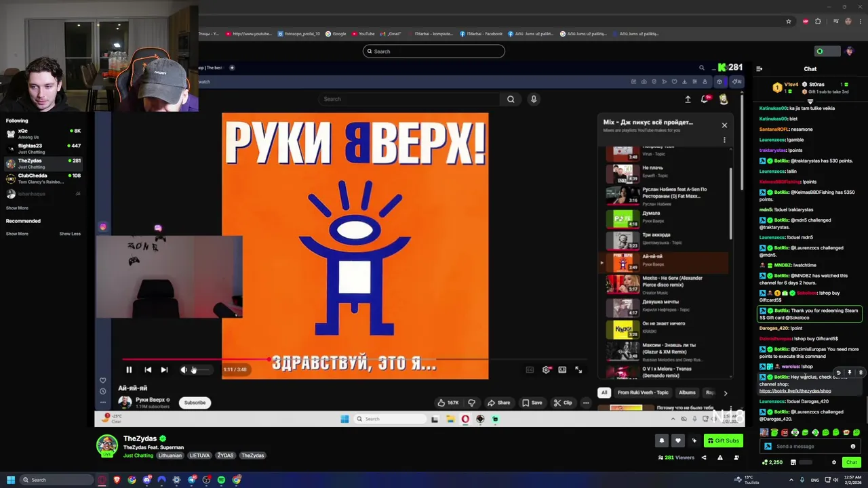
Task: Send message with green Chat button
Action: 851,462
